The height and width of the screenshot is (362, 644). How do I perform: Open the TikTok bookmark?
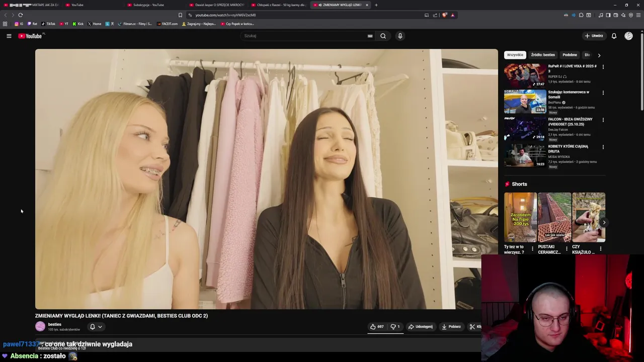(48, 24)
